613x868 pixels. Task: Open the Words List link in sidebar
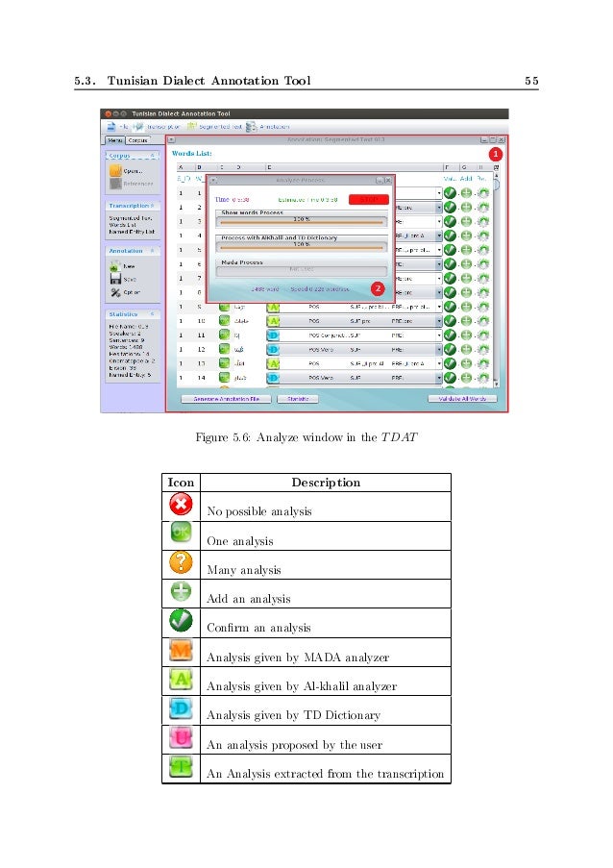tap(122, 225)
